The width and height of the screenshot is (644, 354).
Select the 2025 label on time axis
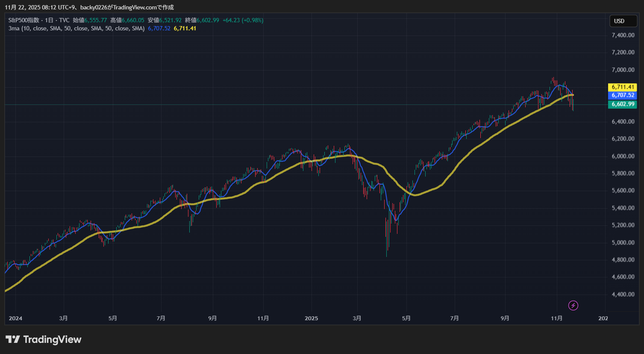tap(311, 318)
